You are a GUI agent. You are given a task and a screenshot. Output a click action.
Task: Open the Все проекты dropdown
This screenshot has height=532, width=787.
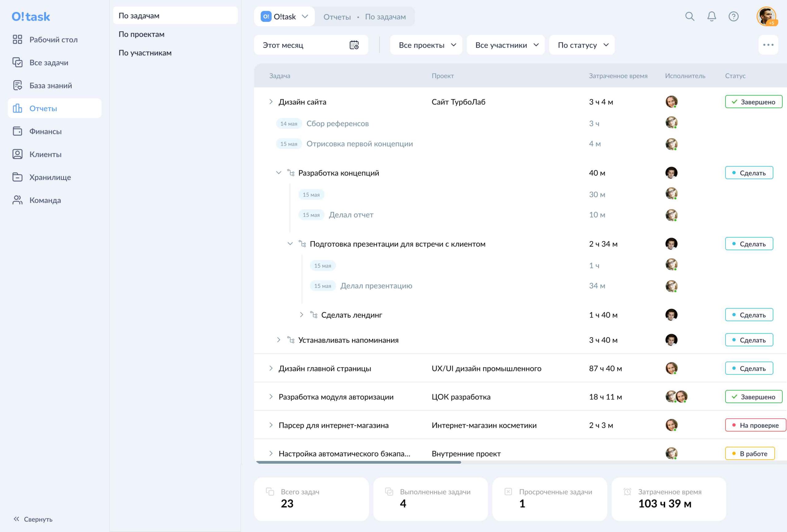click(x=426, y=45)
